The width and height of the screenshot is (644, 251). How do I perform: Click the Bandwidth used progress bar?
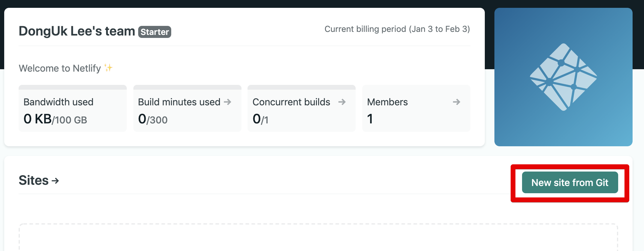[73, 87]
